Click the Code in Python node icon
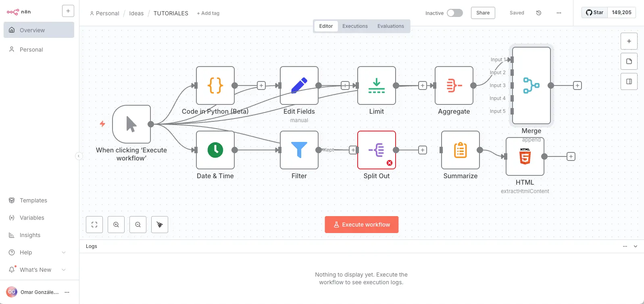Image resolution: width=644 pixels, height=304 pixels. pos(215,85)
